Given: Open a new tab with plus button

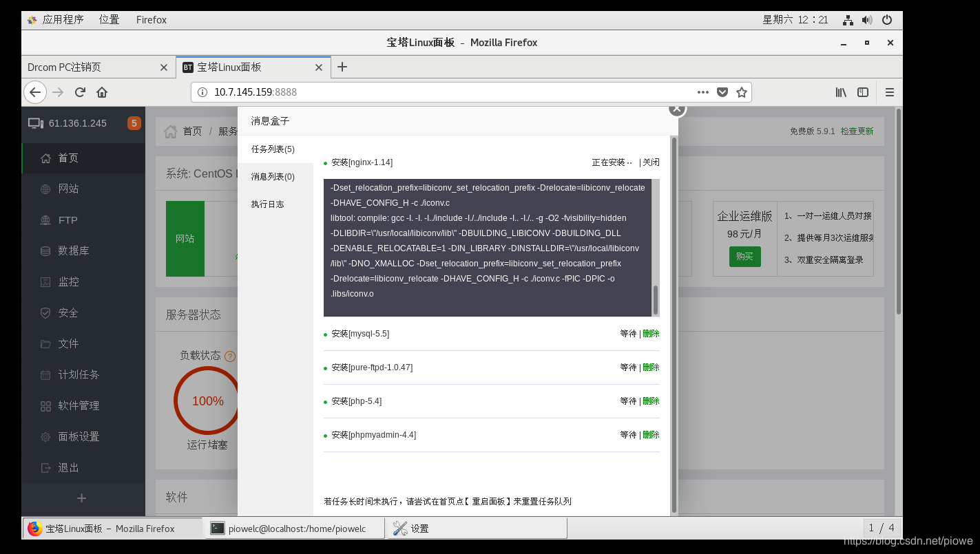Looking at the screenshot, I should [x=342, y=67].
